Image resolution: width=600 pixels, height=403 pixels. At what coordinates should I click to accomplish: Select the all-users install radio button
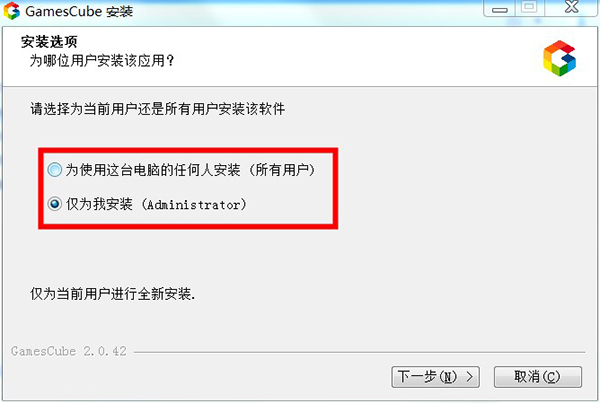click(x=54, y=170)
